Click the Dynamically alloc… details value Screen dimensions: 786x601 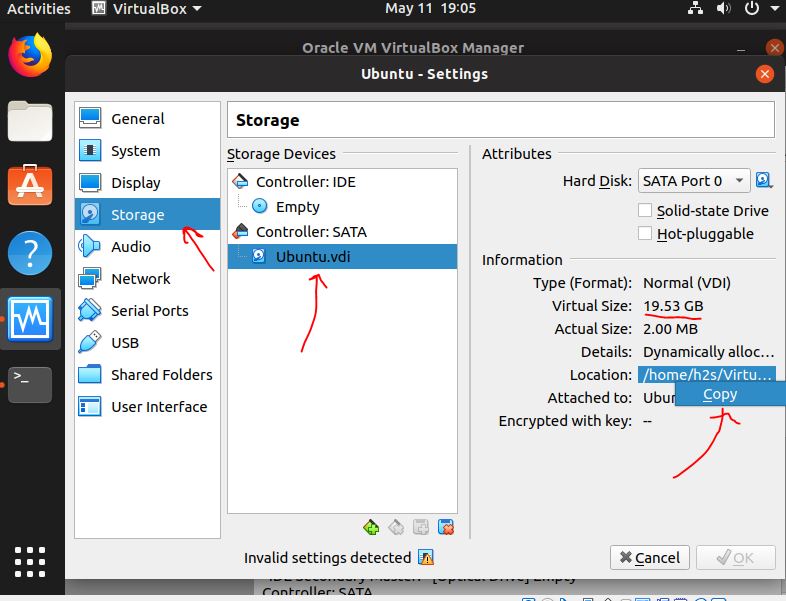pos(708,352)
